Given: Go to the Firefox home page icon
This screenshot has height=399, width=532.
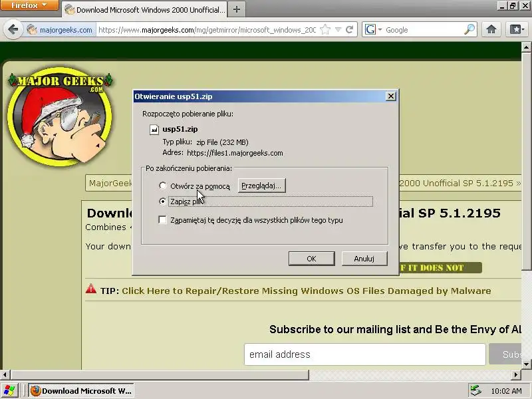Looking at the screenshot, I should (491, 29).
